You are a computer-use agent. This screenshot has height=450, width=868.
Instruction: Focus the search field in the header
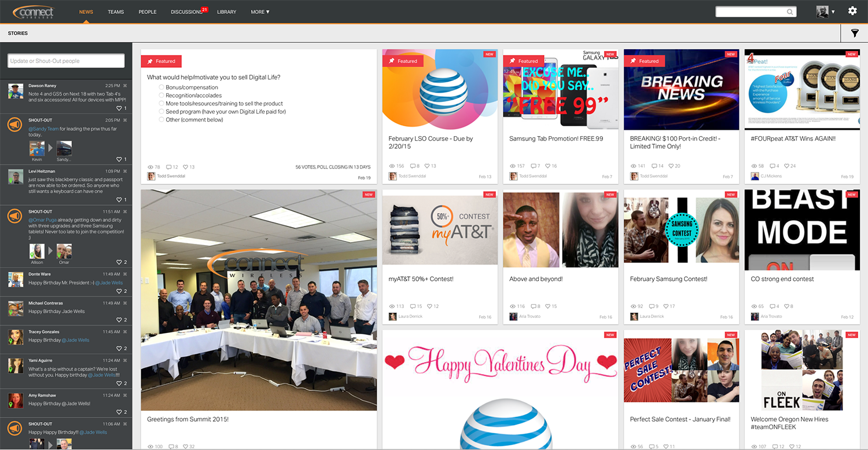(x=756, y=12)
